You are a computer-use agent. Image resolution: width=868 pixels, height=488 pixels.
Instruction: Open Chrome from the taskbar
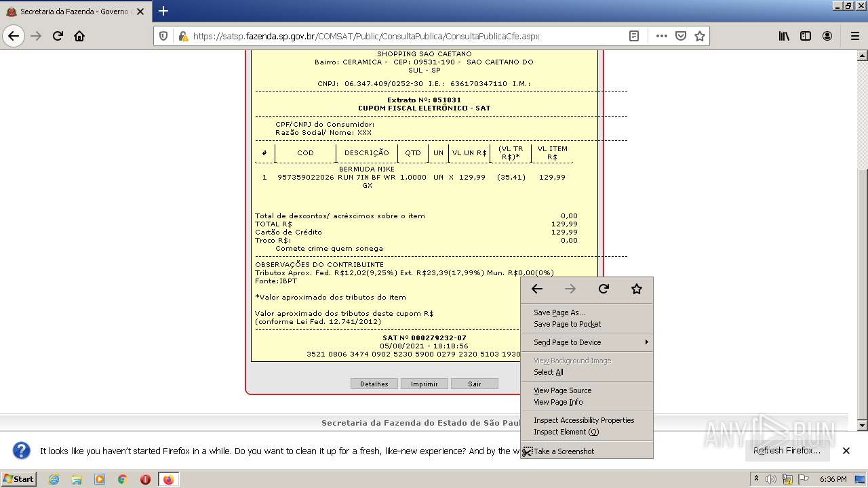[122, 479]
